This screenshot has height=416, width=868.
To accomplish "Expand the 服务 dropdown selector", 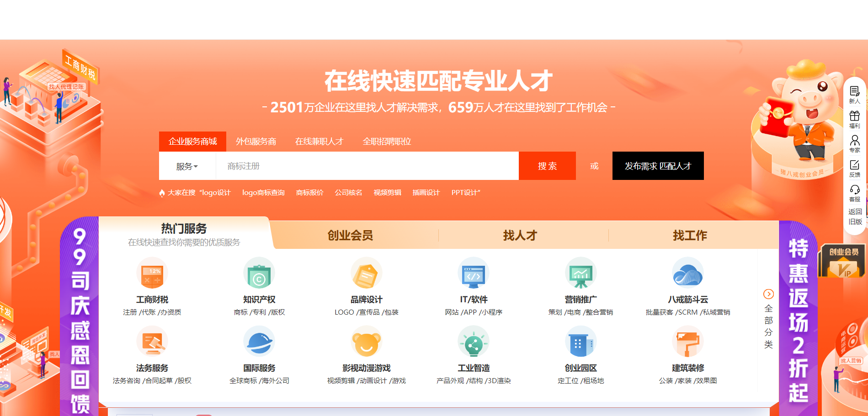I will 187,166.
